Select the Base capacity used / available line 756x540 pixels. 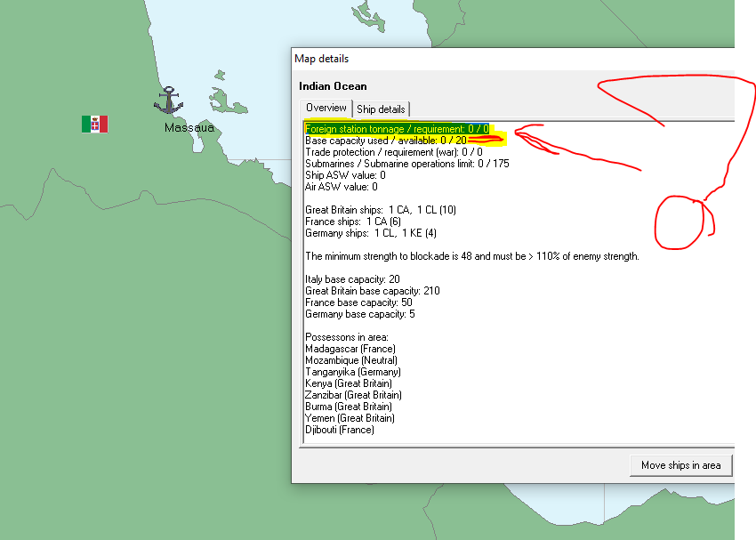pyautogui.click(x=386, y=141)
